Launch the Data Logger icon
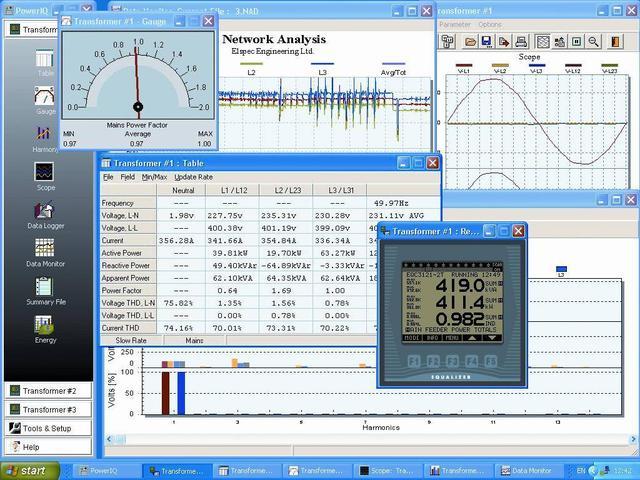640x480 pixels. (45, 213)
